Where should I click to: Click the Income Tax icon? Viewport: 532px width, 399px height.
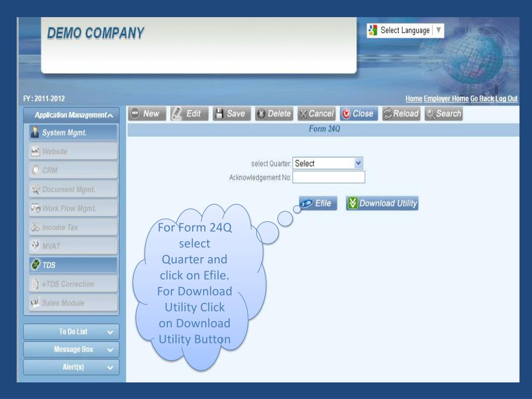pyautogui.click(x=35, y=227)
